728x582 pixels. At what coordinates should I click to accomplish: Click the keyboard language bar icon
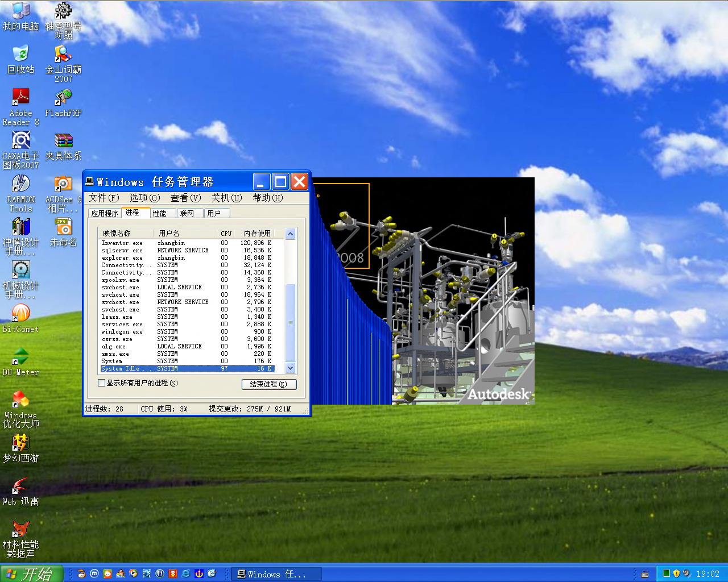(x=645, y=574)
